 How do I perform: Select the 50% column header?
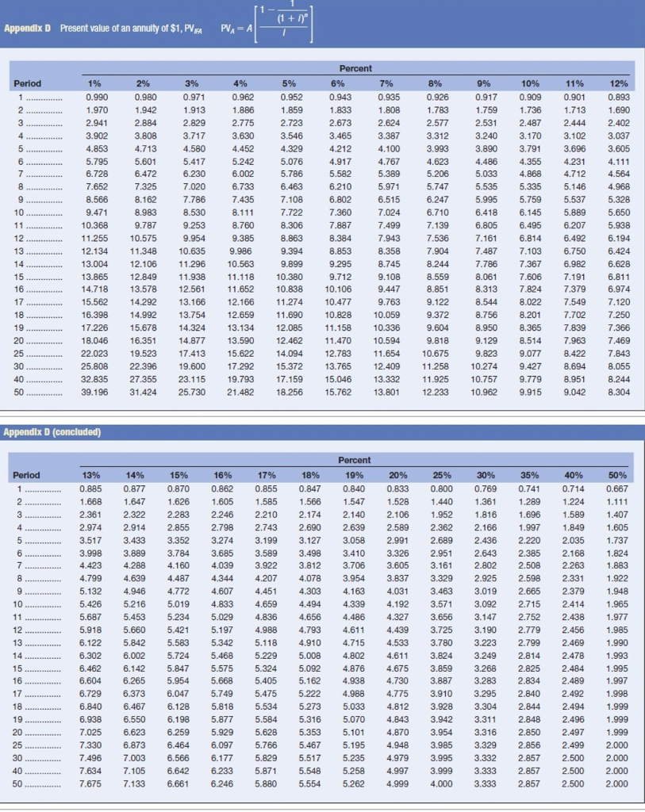pyautogui.click(x=617, y=475)
